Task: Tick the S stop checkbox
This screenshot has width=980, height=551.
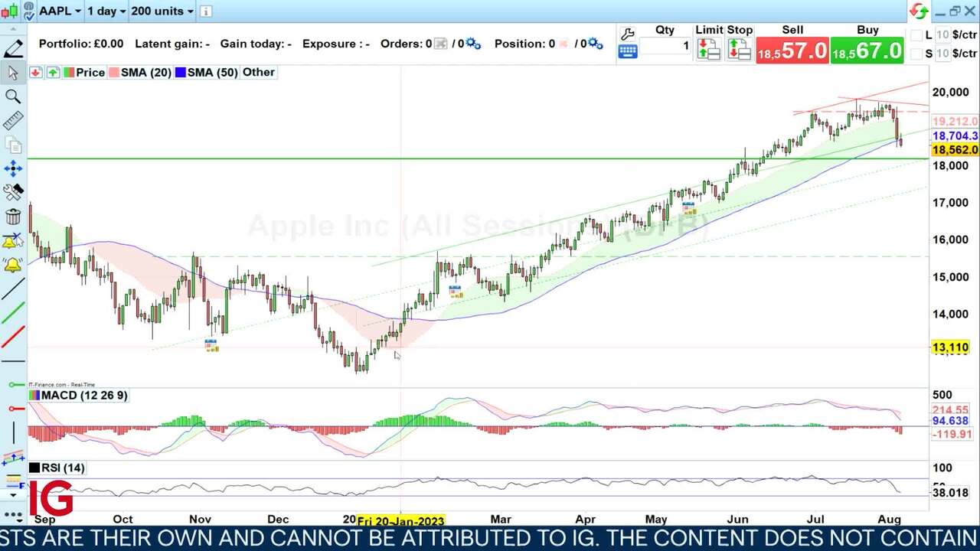Action: (916, 54)
